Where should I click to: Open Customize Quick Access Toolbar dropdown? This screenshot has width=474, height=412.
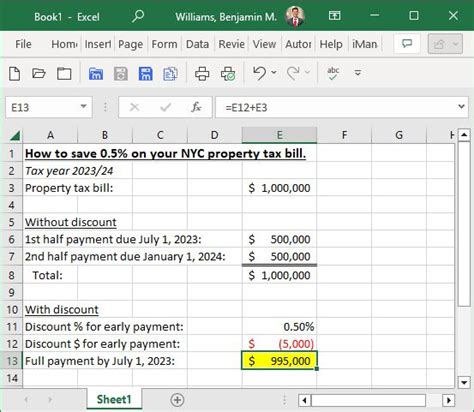[358, 73]
